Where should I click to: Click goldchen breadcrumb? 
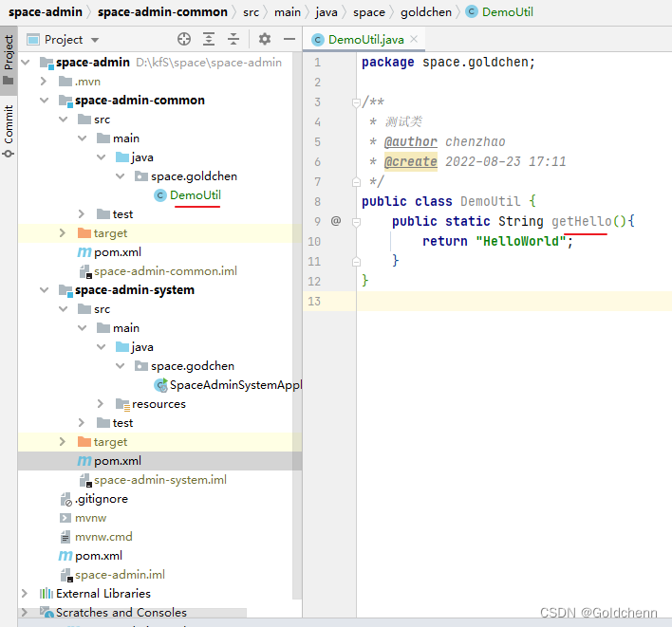(426, 12)
